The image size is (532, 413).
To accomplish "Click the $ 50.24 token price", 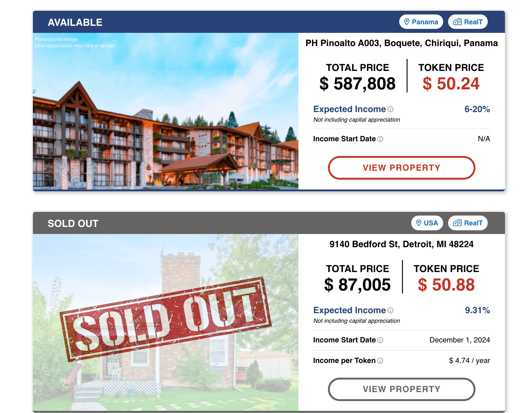I will click(451, 84).
